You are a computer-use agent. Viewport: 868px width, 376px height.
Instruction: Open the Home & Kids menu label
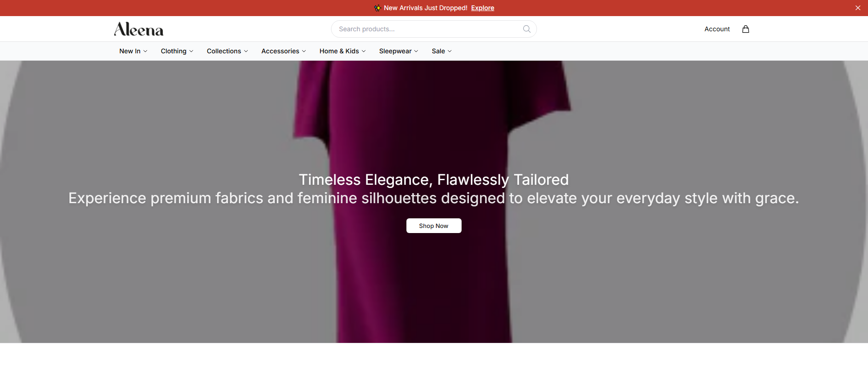point(339,51)
